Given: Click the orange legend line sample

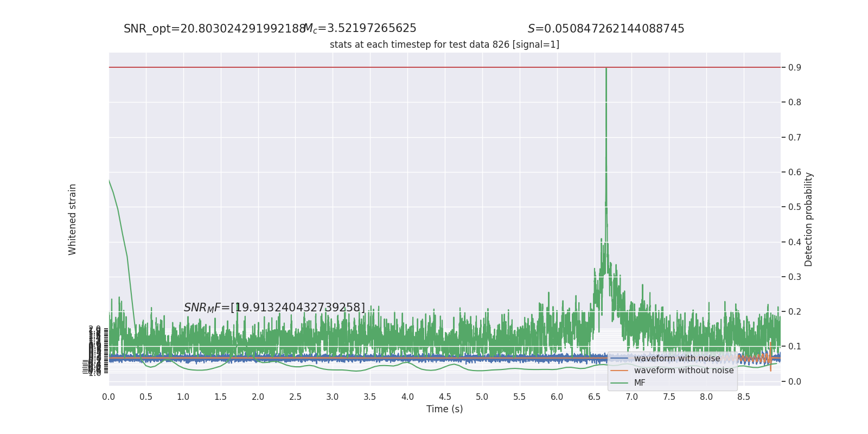Looking at the screenshot, I should 619,371.
